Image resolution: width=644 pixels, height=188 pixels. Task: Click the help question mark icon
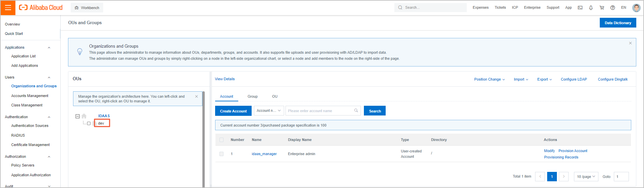tap(613, 8)
